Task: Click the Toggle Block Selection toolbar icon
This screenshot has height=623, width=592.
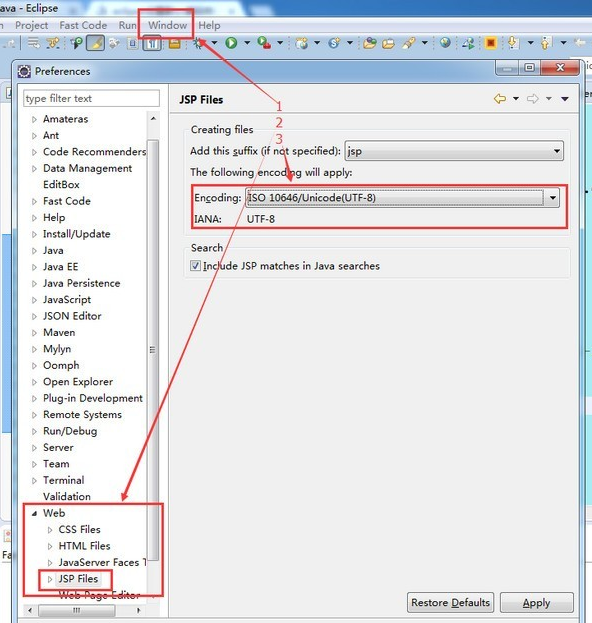Action: (x=133, y=43)
